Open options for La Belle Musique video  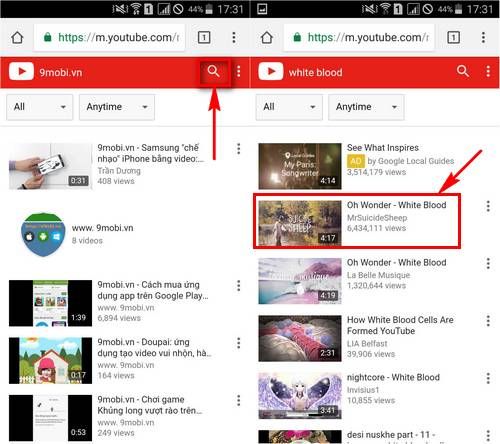[x=488, y=263]
